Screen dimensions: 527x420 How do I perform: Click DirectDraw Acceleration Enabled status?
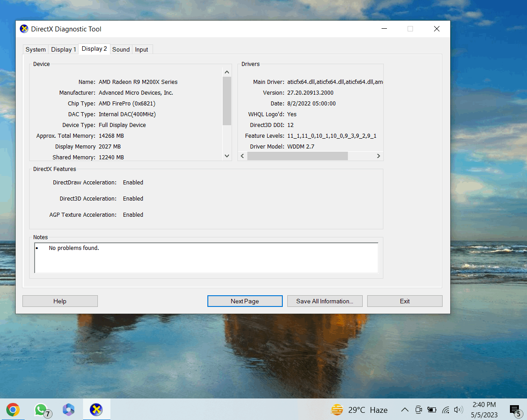(133, 183)
